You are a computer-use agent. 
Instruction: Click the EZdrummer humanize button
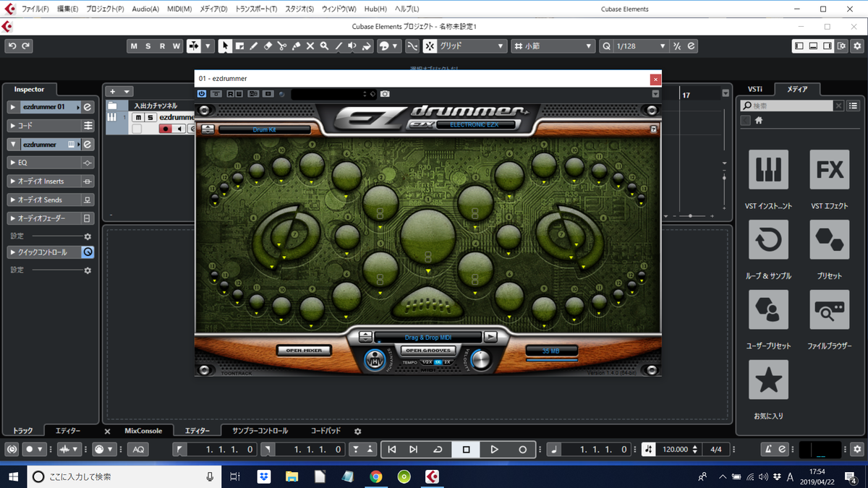pyautogui.click(x=374, y=360)
